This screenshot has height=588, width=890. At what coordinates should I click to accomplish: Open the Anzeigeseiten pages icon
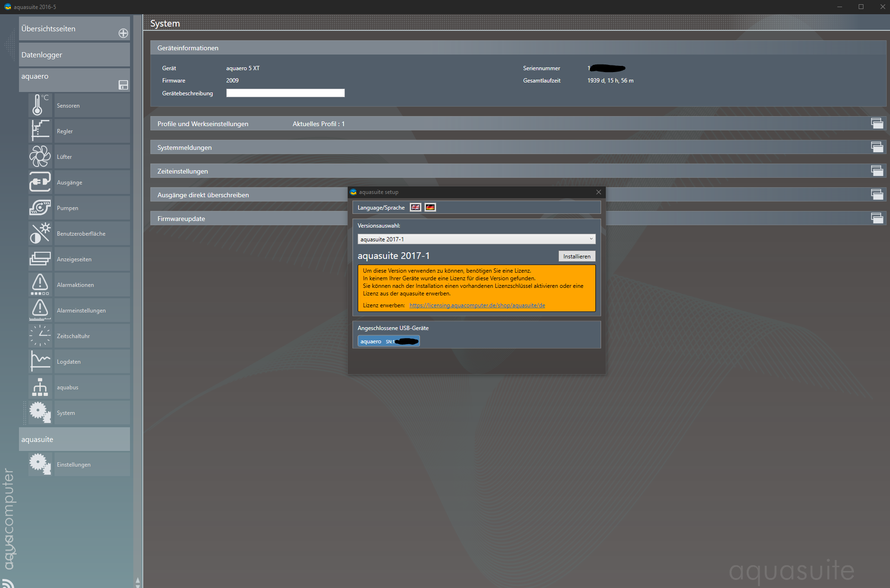[40, 259]
